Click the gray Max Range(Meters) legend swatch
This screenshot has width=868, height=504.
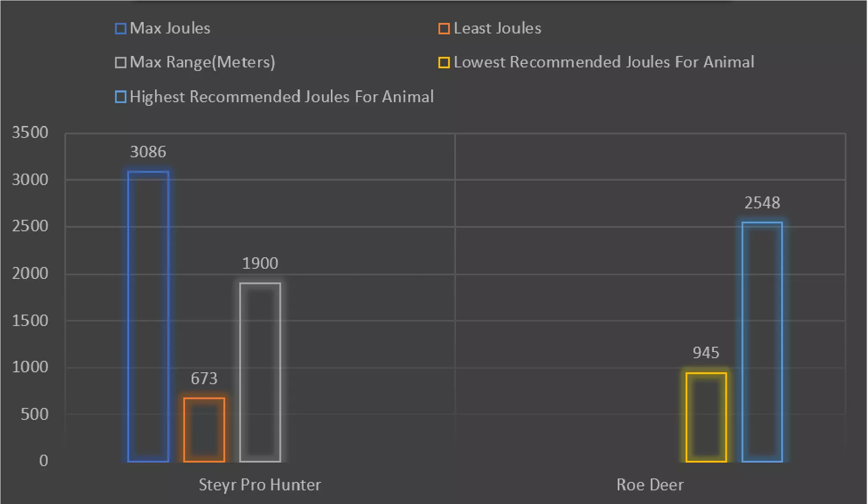[x=120, y=63]
